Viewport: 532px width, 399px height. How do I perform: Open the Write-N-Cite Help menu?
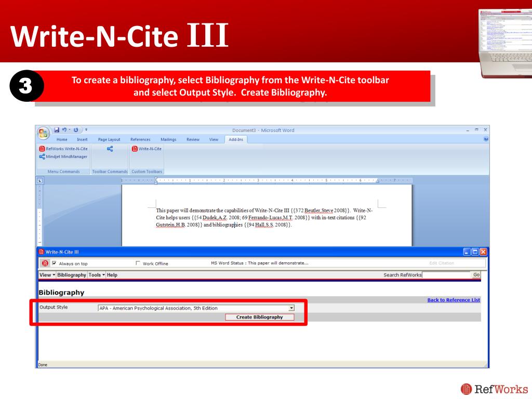pos(112,275)
